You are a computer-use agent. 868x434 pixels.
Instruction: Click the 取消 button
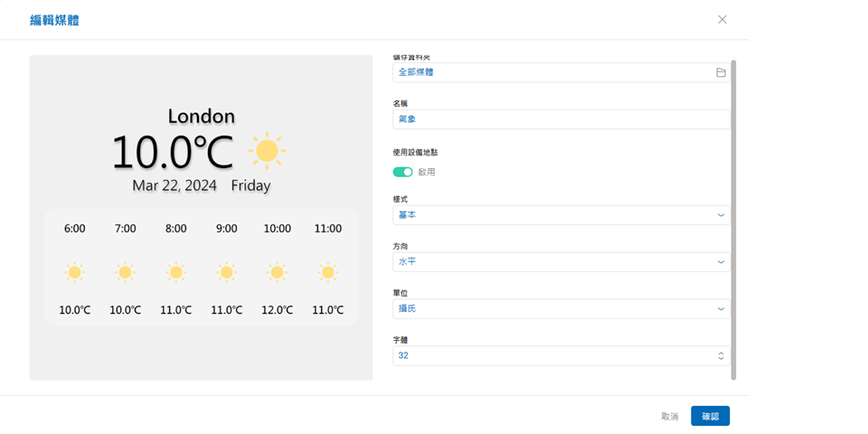click(x=669, y=417)
